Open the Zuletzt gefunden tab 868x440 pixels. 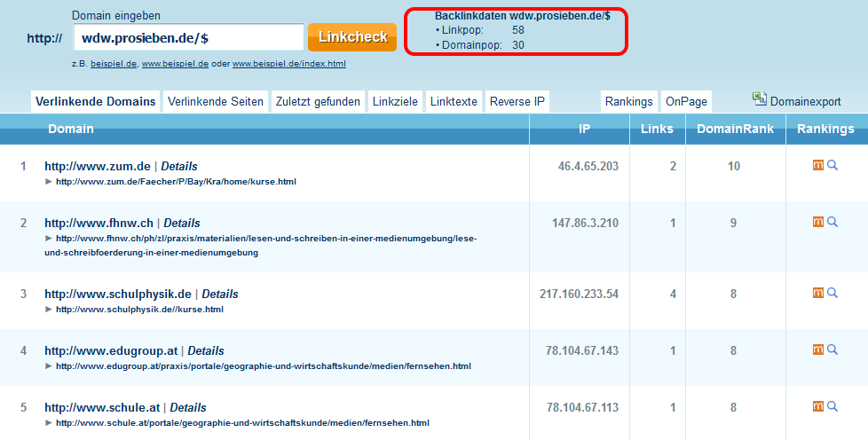(318, 102)
